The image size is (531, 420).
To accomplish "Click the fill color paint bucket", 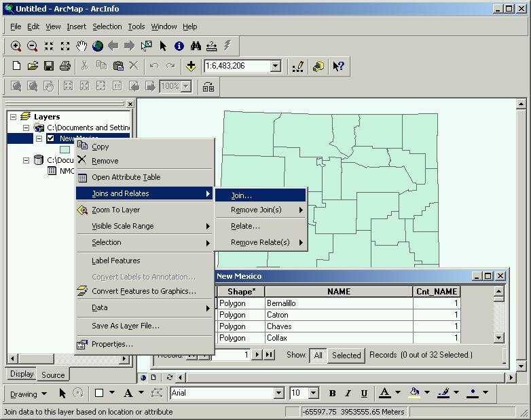I will 414,393.
